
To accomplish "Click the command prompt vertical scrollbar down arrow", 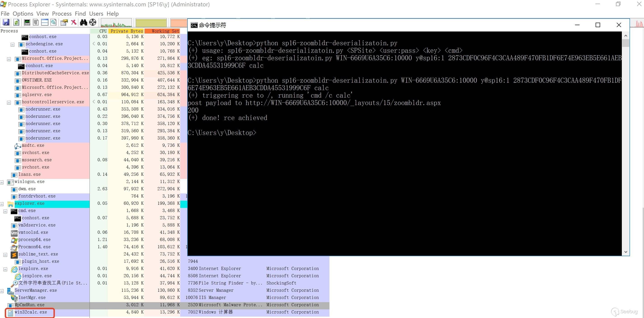I will point(625,252).
